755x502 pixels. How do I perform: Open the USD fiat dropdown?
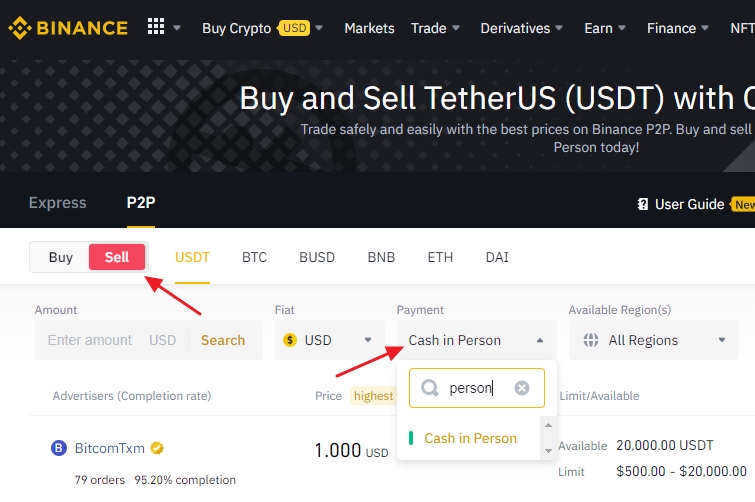coord(329,340)
